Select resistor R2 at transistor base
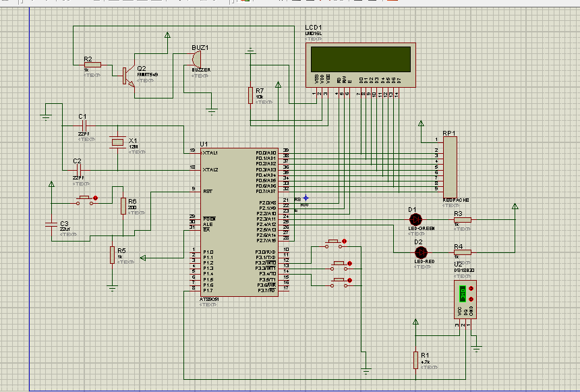580x392 pixels. tap(92, 65)
